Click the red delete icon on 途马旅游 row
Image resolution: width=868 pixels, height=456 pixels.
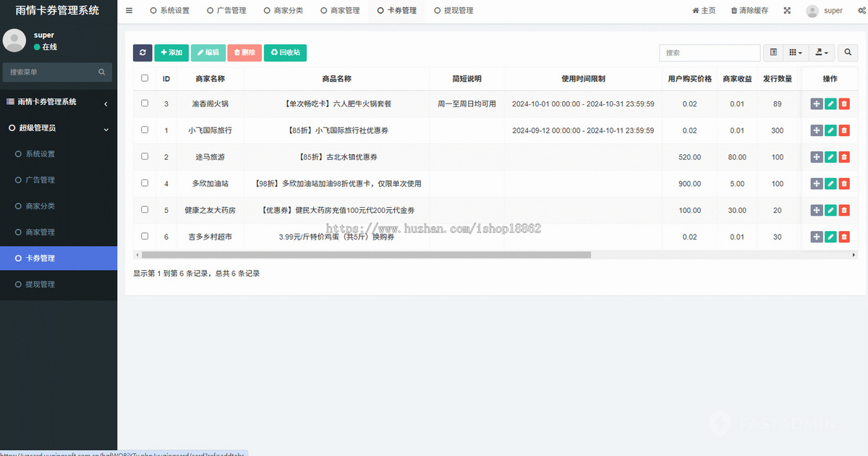(x=843, y=156)
